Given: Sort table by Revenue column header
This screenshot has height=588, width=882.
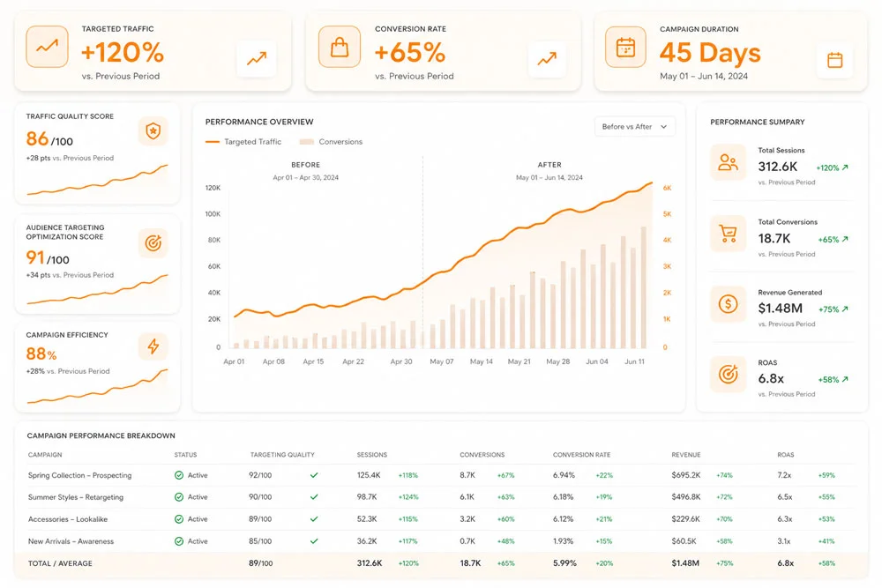Looking at the screenshot, I should [685, 455].
